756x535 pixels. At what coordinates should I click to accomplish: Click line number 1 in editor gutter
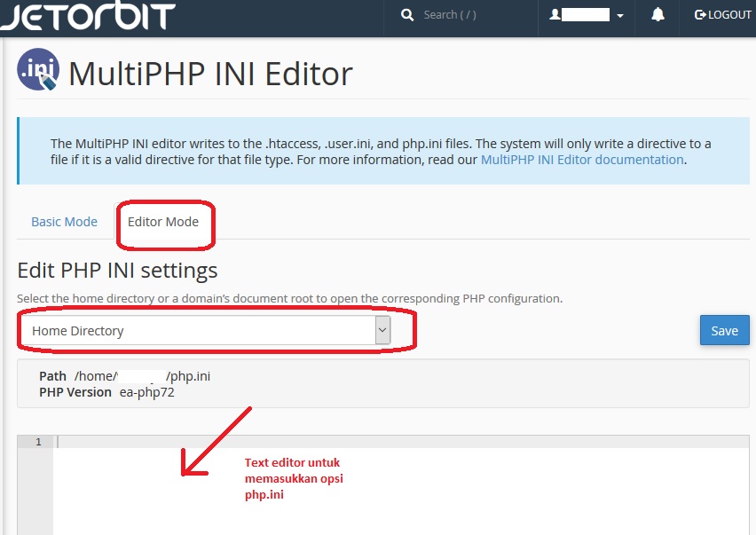[x=38, y=442]
